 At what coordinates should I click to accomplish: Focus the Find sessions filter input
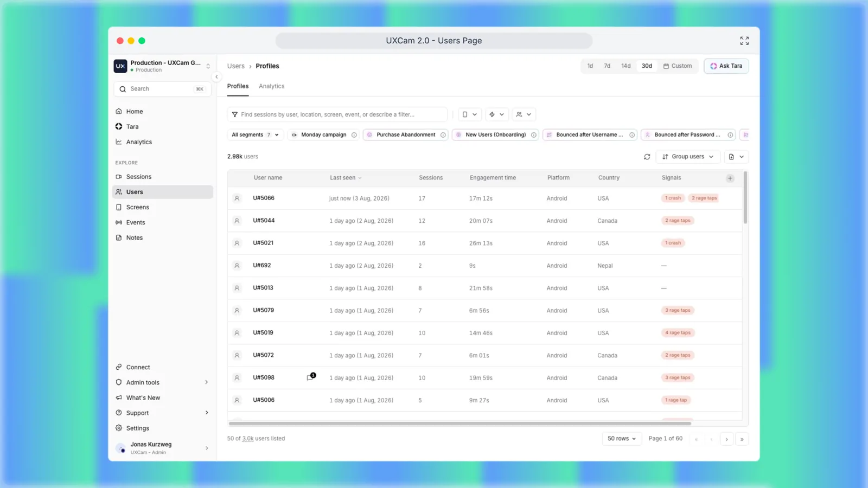point(337,114)
